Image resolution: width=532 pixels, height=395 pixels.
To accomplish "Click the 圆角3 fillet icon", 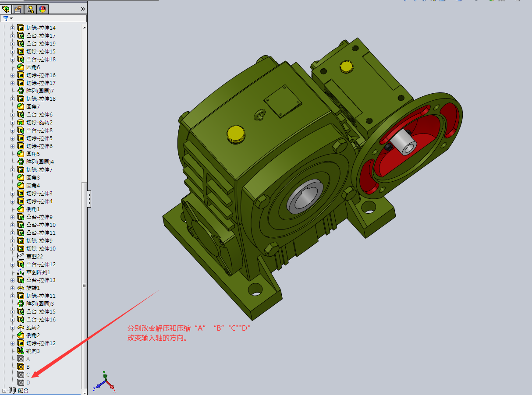I will pyautogui.click(x=21, y=178).
